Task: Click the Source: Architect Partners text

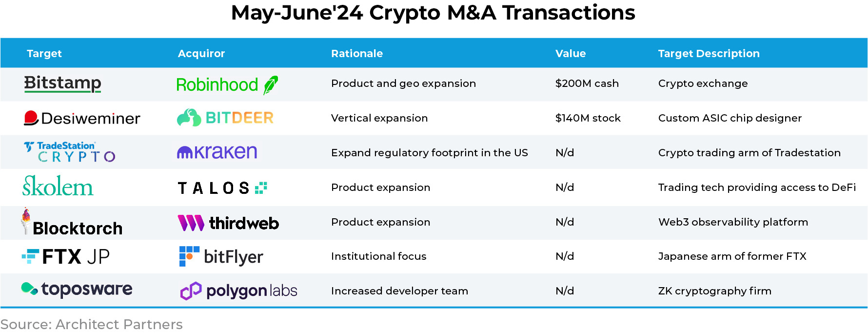Action: click(x=92, y=324)
